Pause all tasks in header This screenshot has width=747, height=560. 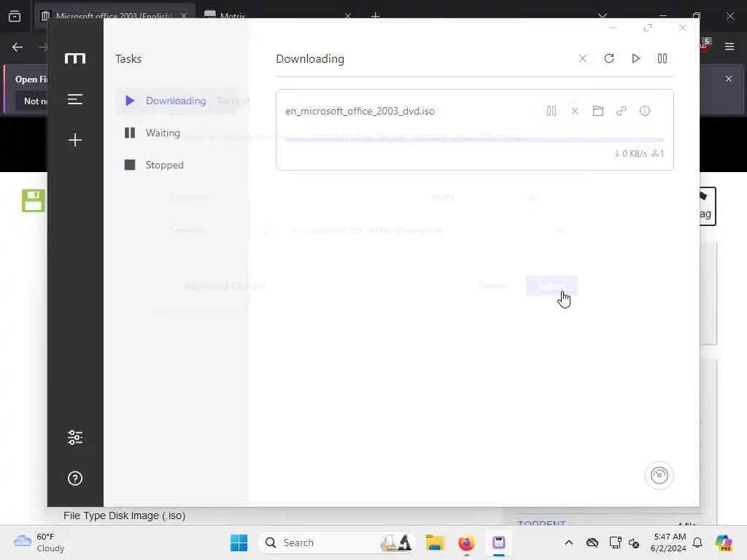[x=662, y=58]
